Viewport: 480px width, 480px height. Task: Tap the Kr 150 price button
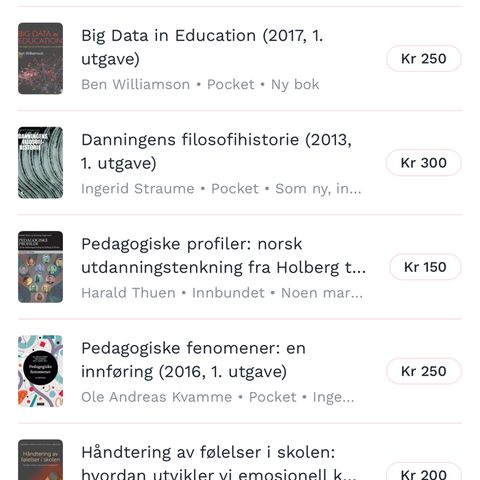[x=425, y=267]
